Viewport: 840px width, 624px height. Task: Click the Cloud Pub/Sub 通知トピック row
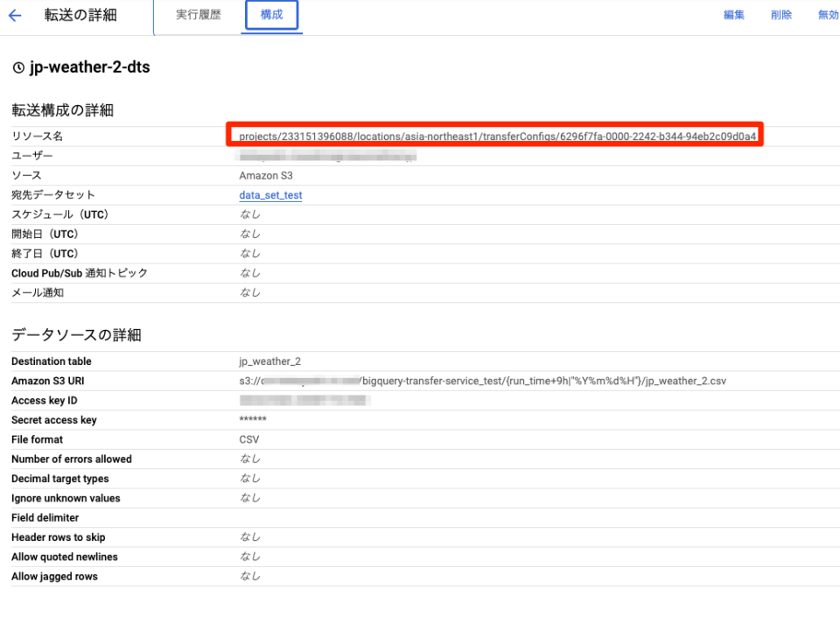pos(250,272)
